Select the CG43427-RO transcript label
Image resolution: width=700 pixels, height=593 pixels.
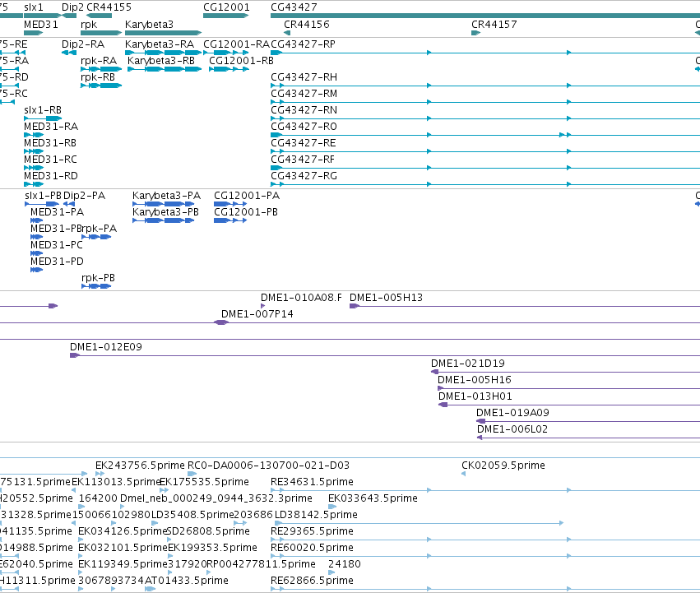pos(304,127)
